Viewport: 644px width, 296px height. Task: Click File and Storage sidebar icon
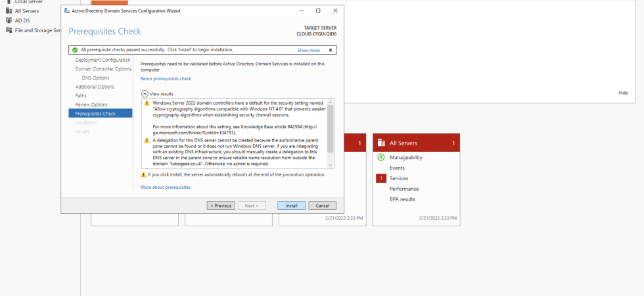click(x=9, y=30)
